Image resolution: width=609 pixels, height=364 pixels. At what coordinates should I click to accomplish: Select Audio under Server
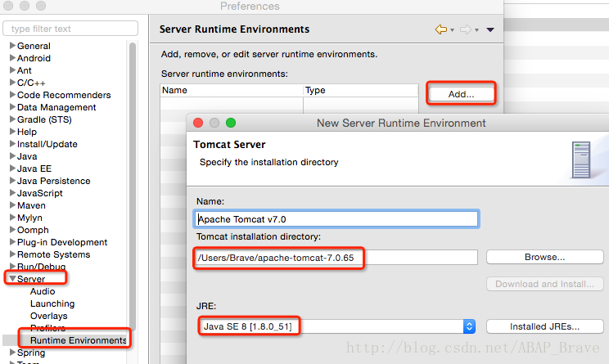pos(43,291)
